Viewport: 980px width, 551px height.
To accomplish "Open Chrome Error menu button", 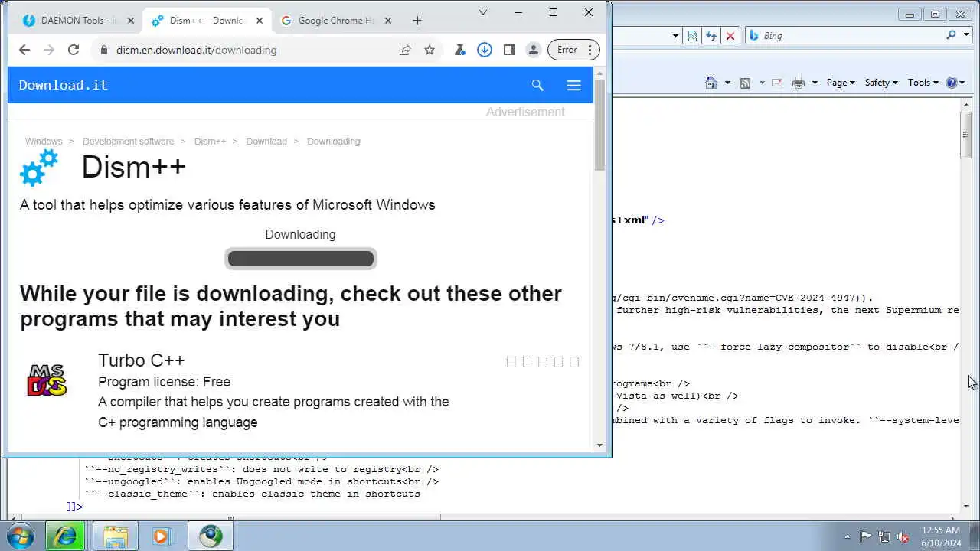I will point(573,50).
